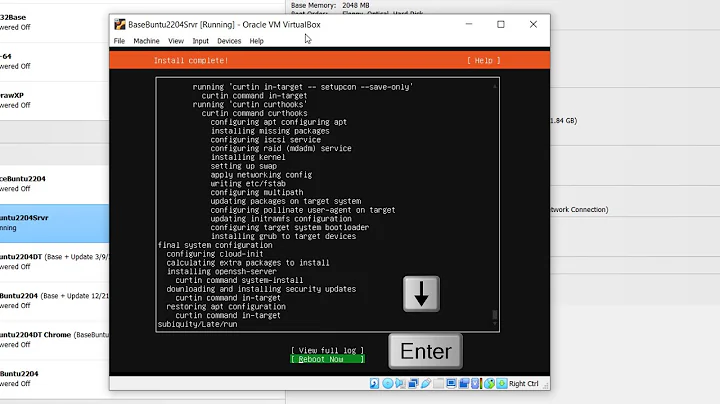The width and height of the screenshot is (720, 404).
Task: Click 'restoring apt configuration' log line
Action: 226,307
